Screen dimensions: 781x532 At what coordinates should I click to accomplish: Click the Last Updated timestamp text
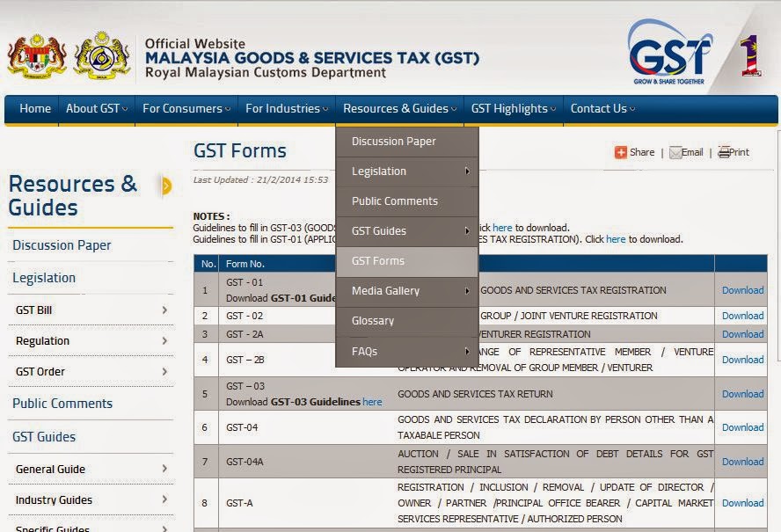coord(260,179)
